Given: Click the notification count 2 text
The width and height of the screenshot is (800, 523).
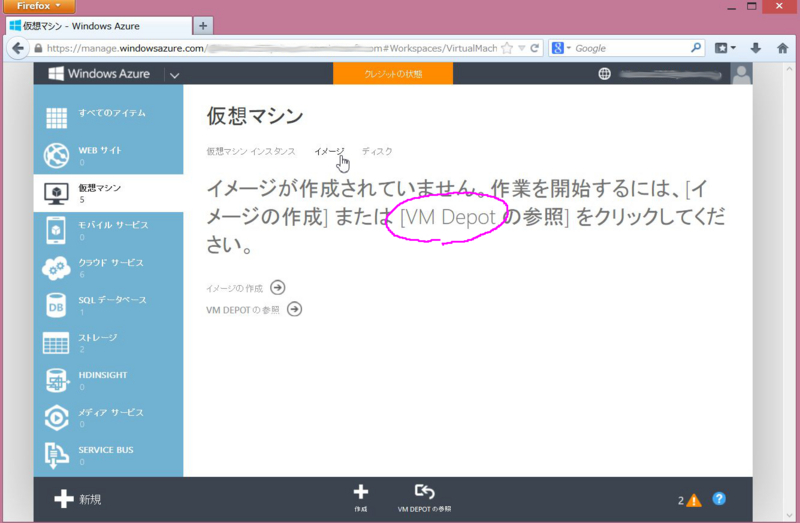Looking at the screenshot, I should click(x=681, y=501).
